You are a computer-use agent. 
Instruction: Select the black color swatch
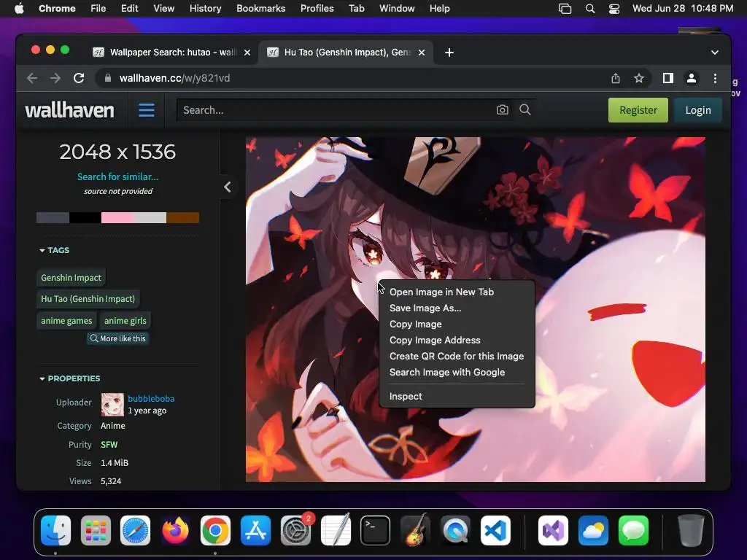[x=85, y=217]
